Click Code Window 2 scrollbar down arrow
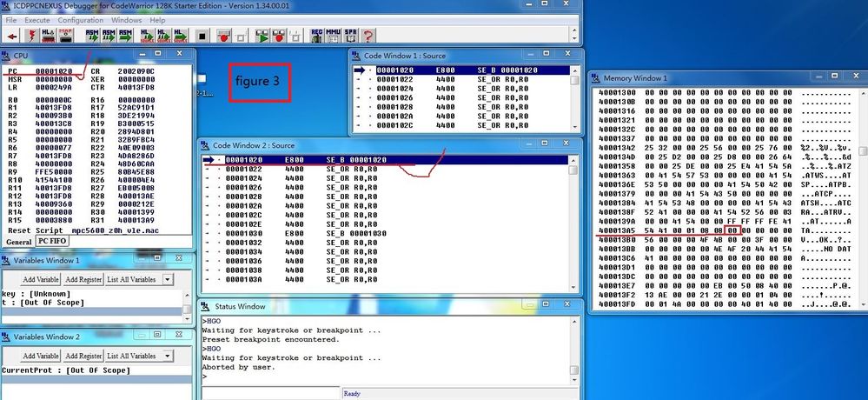The height and width of the screenshot is (400, 868). click(x=573, y=288)
